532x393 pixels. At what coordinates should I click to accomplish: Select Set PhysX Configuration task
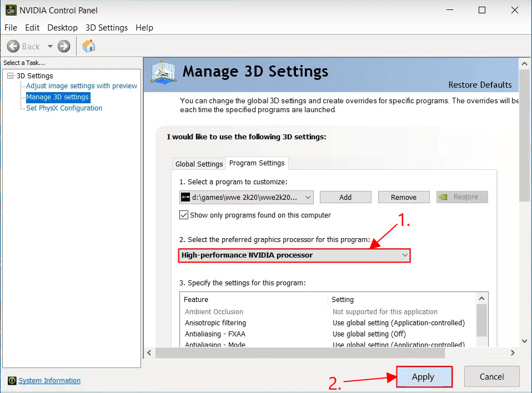coord(64,108)
